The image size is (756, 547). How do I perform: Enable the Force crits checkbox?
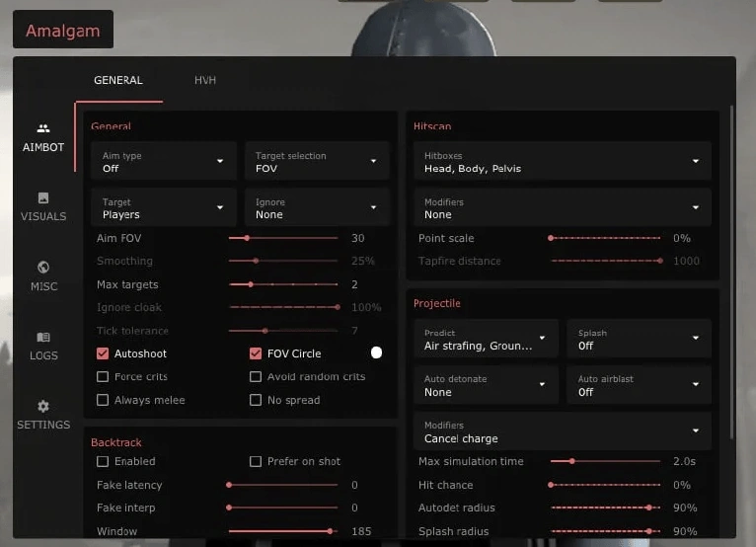103,377
